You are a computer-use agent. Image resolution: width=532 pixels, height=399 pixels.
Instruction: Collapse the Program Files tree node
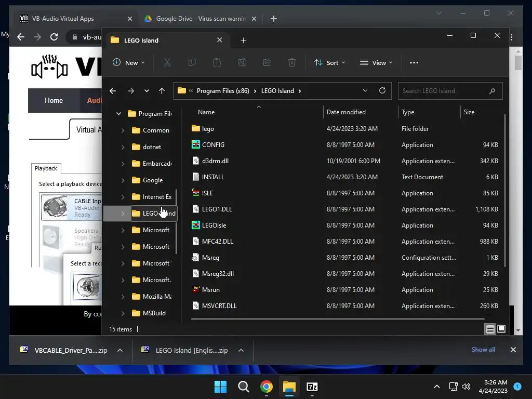tap(118, 114)
